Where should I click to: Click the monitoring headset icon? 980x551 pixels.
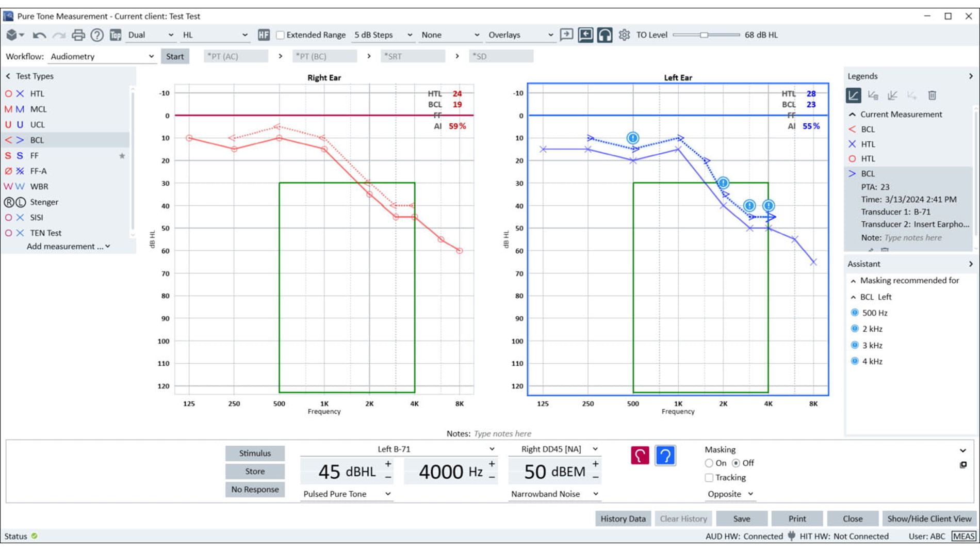coord(604,35)
